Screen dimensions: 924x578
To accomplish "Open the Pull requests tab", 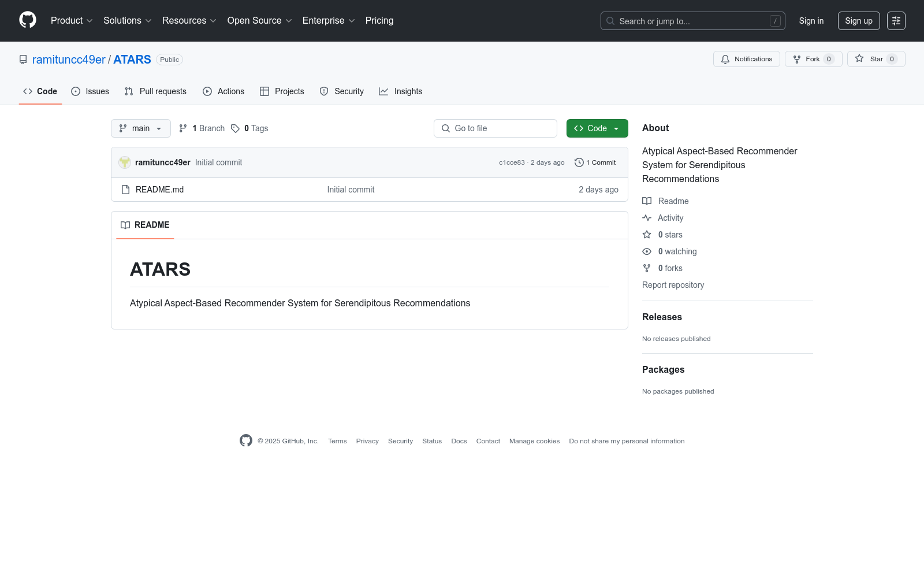I will pos(155,91).
